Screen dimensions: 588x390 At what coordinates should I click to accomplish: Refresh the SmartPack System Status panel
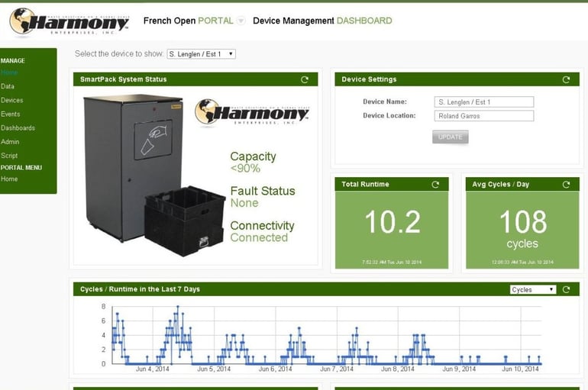coord(305,79)
